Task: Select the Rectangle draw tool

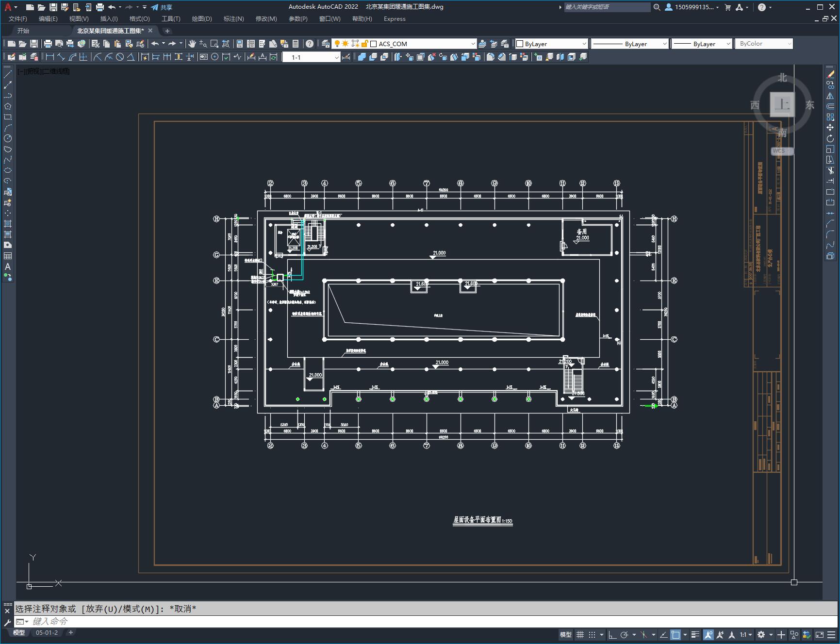Action: [x=8, y=117]
